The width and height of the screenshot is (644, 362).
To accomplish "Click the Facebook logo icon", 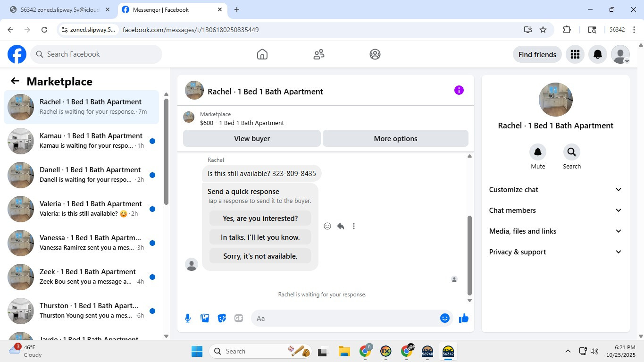I will [17, 54].
